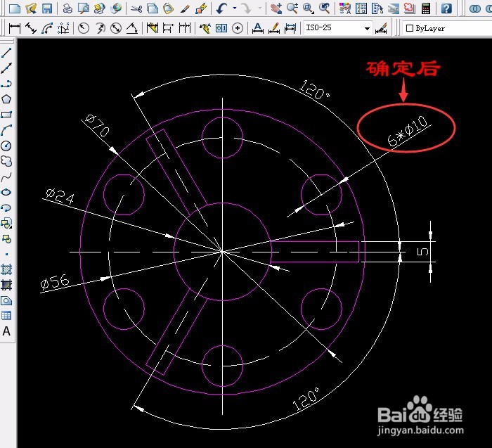492x448 pixels.
Task: Activate Zoom Realtime magnifier
Action: pyautogui.click(x=292, y=8)
